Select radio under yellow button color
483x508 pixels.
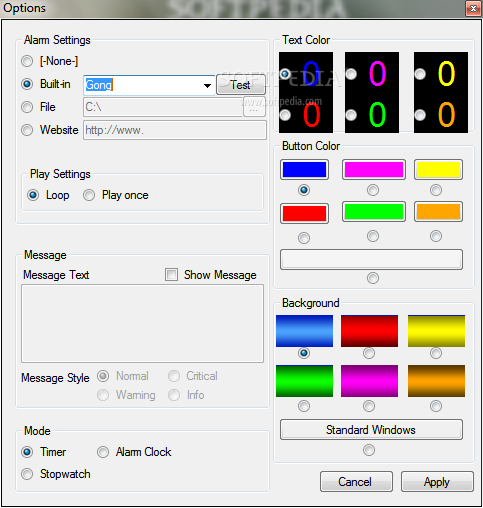tap(436, 190)
